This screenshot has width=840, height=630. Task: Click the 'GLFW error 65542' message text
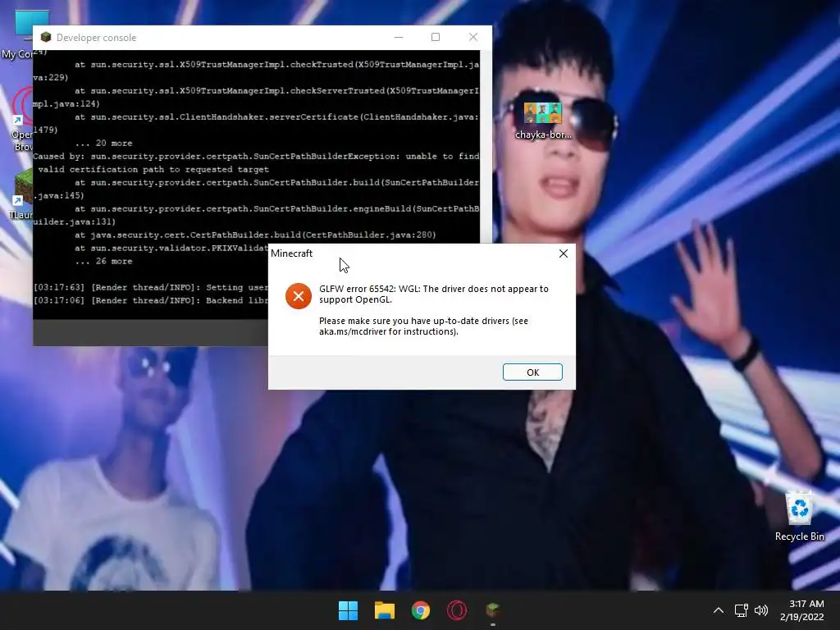434,294
